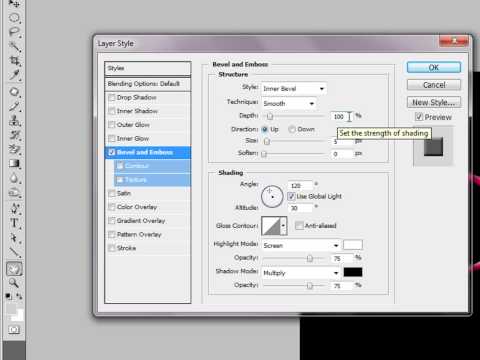Image resolution: width=480 pixels, height=360 pixels.
Task: Select the Path Selection tool
Action: (14, 238)
